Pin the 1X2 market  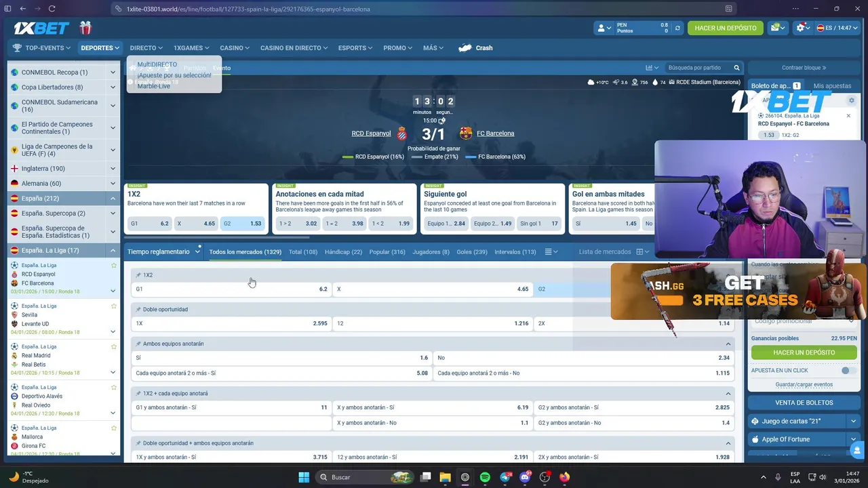pyautogui.click(x=138, y=275)
